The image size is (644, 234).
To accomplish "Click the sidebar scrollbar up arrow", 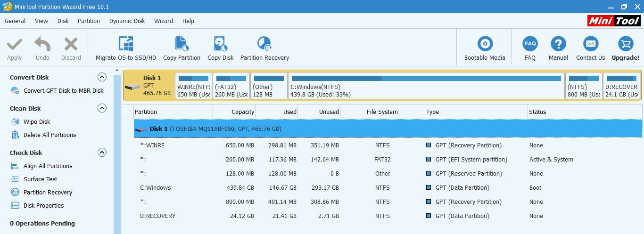I will click(117, 71).
